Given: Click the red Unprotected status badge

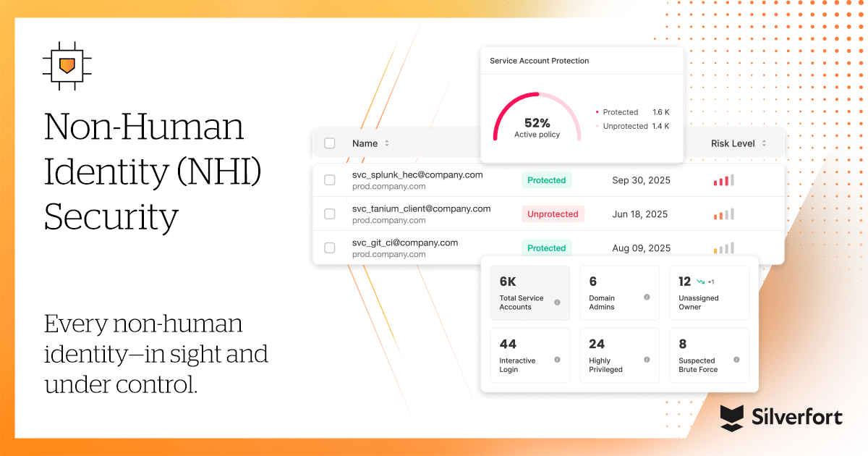Looking at the screenshot, I should 553,214.
